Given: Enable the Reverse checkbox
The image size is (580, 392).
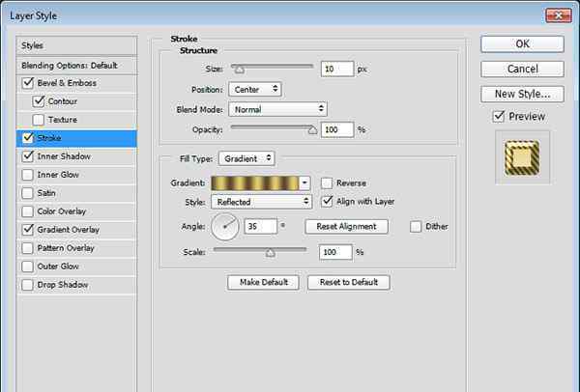Looking at the screenshot, I should [327, 182].
